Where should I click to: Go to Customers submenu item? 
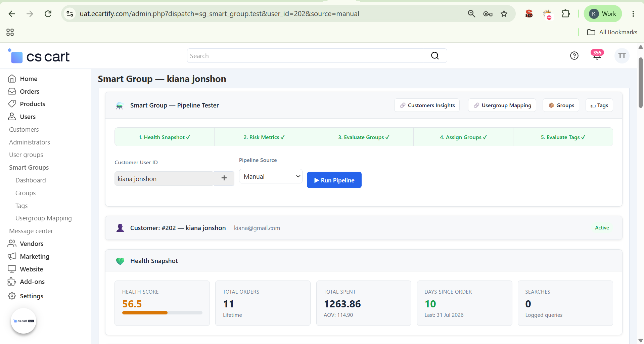[x=24, y=129]
